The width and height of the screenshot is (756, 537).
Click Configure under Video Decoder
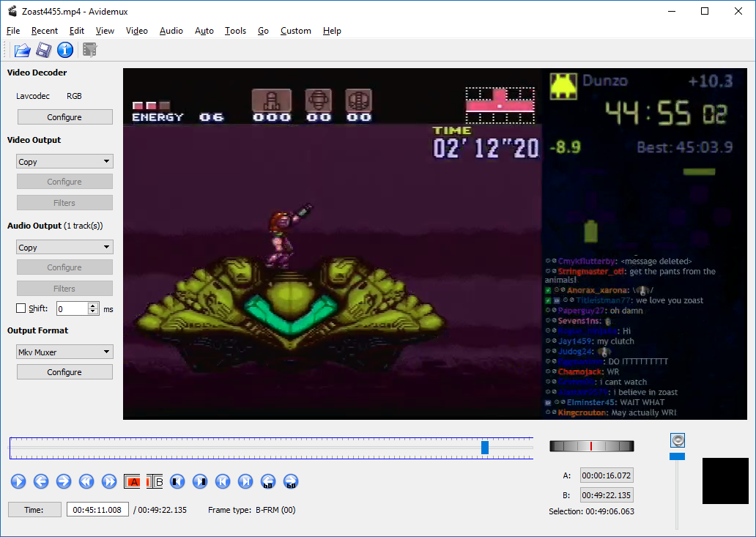[64, 116]
